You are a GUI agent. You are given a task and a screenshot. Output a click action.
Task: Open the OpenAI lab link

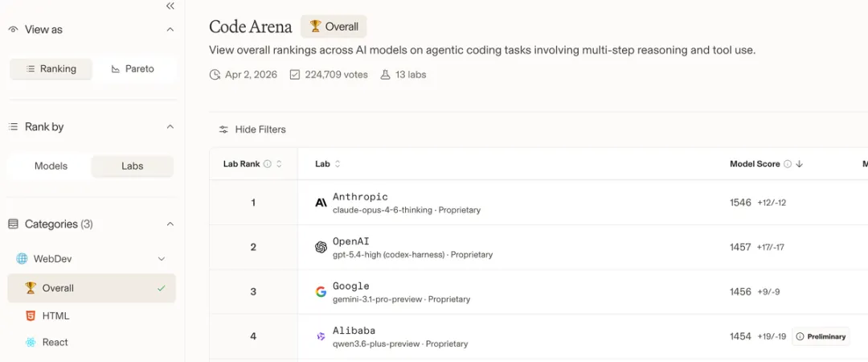tap(350, 241)
